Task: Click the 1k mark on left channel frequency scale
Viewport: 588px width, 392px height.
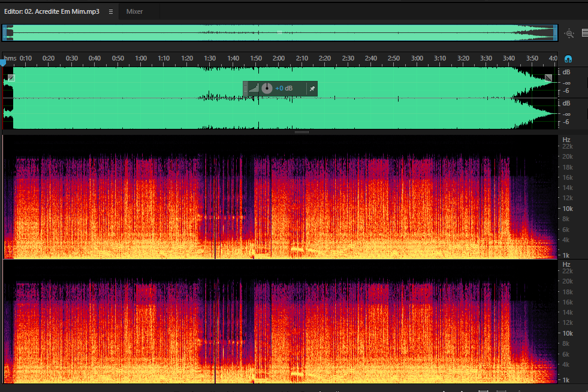Action: tap(566, 255)
